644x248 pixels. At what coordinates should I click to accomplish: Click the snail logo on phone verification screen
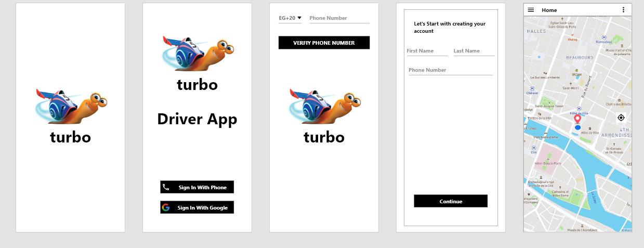[324, 106]
